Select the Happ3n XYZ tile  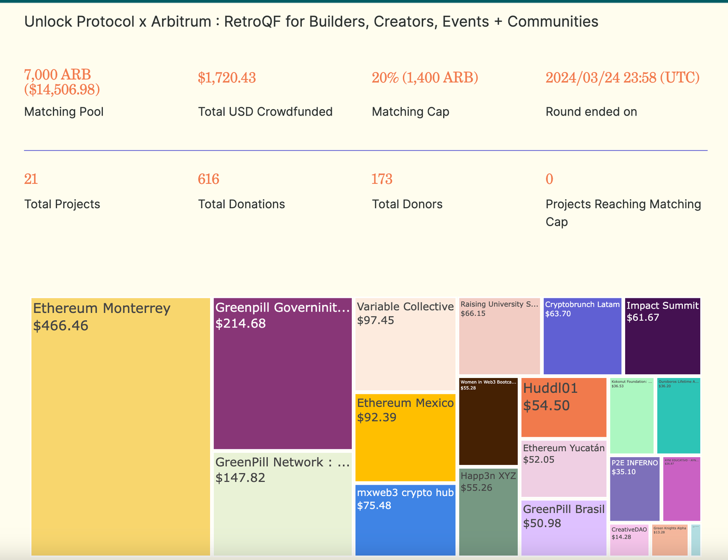click(x=488, y=511)
